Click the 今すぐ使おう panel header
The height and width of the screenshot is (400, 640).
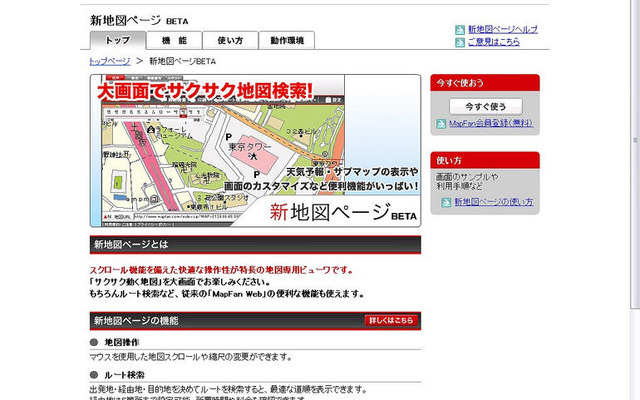point(485,83)
